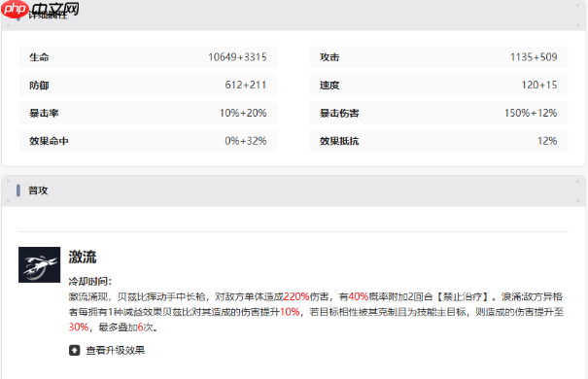This screenshot has width=588, height=379.
Task: Click the effect resist value 12%
Action: (x=547, y=141)
